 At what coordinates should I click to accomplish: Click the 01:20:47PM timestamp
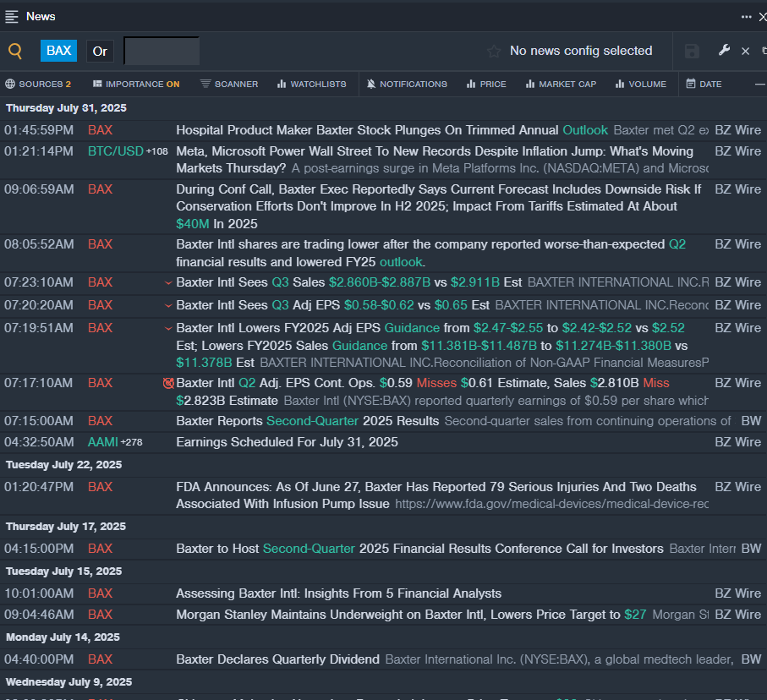pyautogui.click(x=39, y=487)
